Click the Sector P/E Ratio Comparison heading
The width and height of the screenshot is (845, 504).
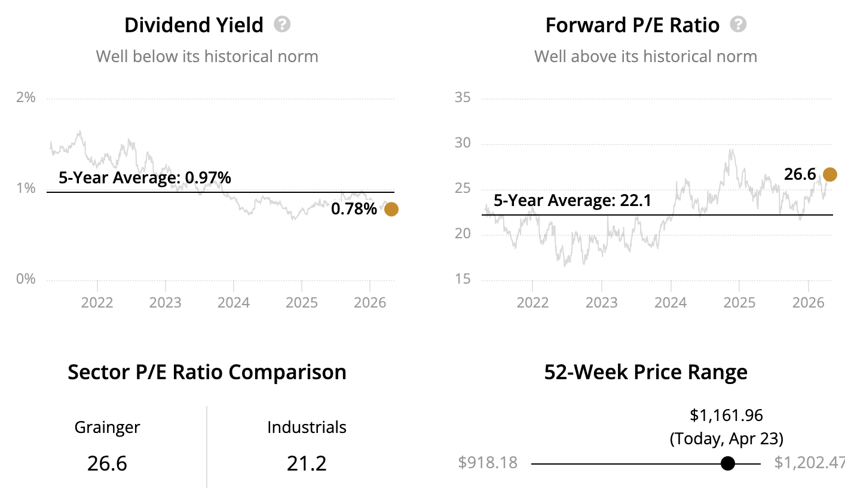(207, 372)
